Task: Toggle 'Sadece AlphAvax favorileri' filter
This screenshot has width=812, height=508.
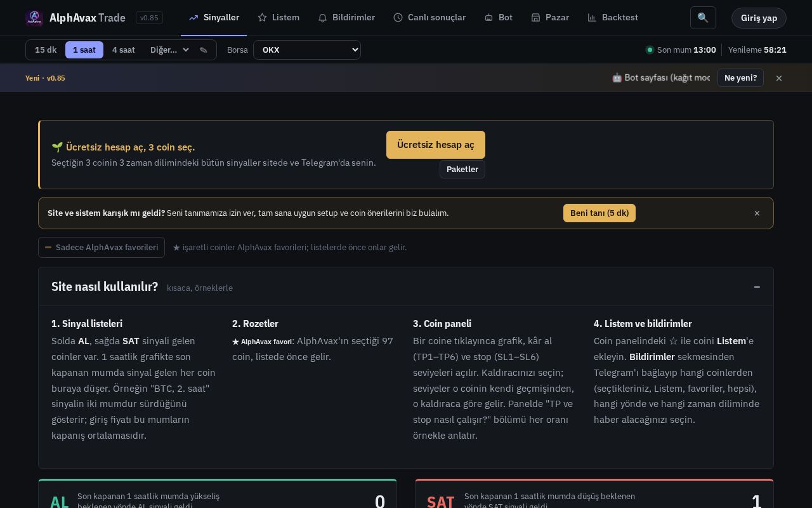Action: coord(101,248)
